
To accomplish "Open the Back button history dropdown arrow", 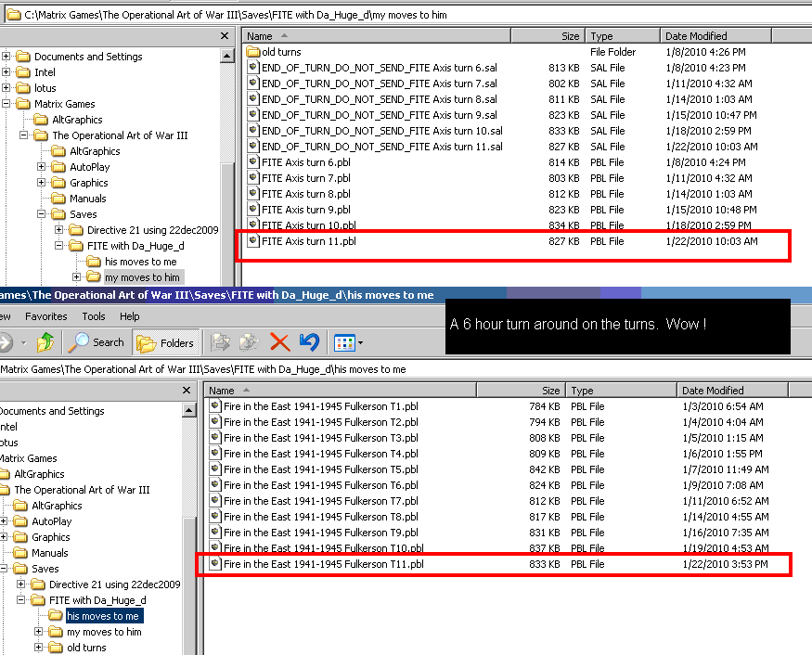I will [23, 342].
